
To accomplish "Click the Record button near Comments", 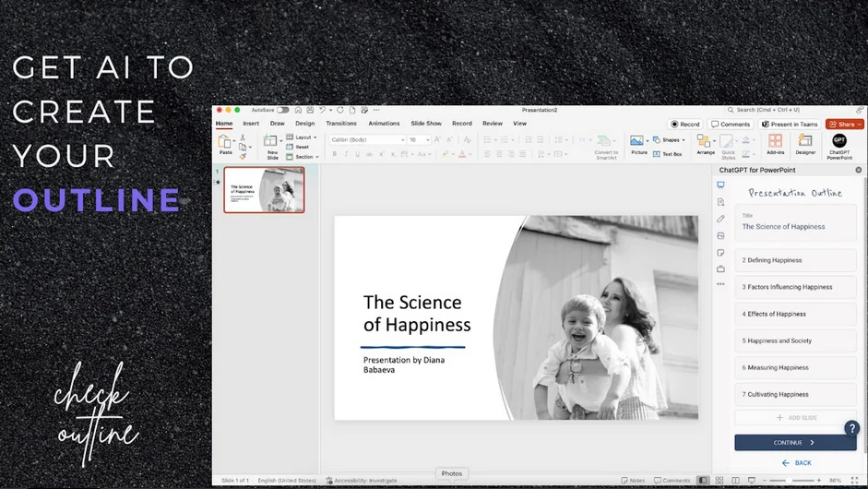I will pos(684,124).
